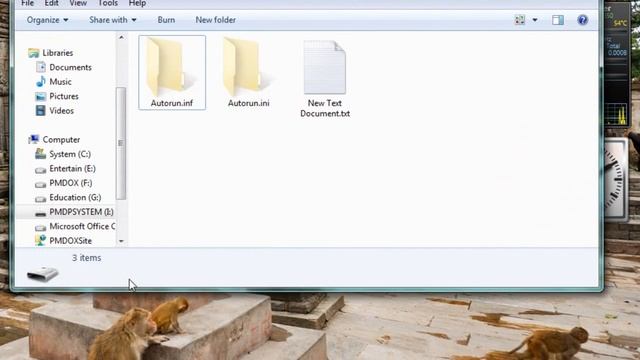Viewport: 640px width, 360px height.
Task: Click the CPU meter gadget graph
Action: coord(617,114)
